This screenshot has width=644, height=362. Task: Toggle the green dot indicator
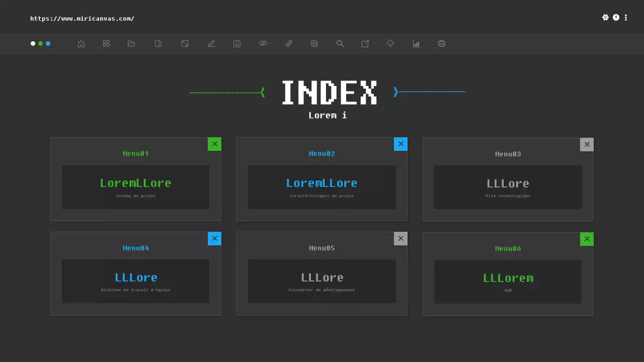[x=40, y=43]
